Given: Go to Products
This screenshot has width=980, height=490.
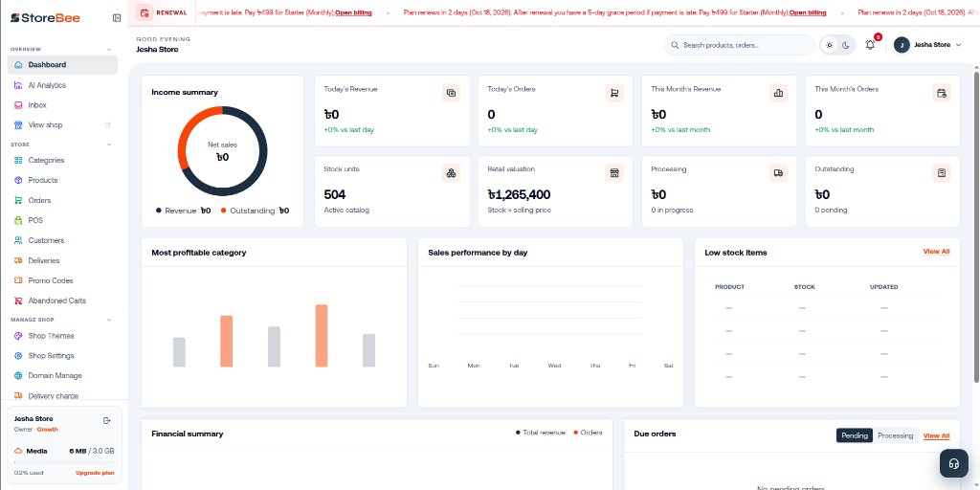Looking at the screenshot, I should point(62,180).
